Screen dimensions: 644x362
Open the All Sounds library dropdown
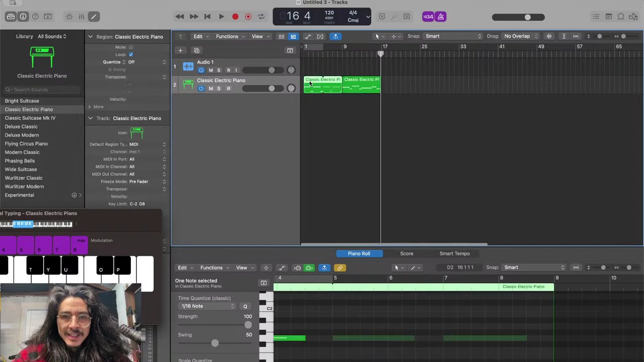pos(52,36)
